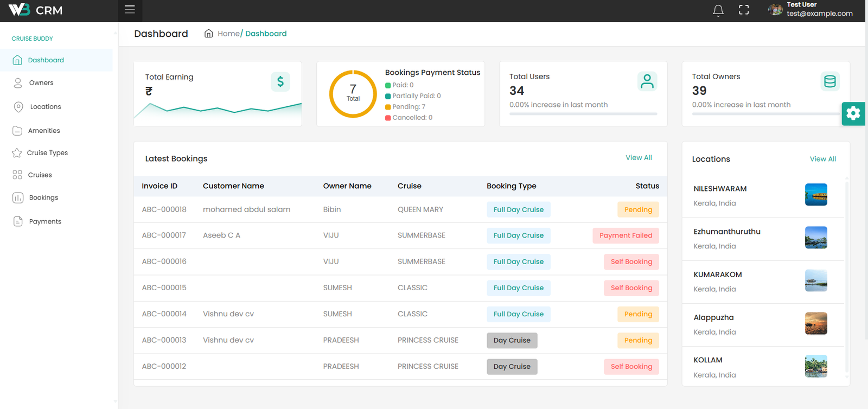Viewport: 868px width, 409px height.
Task: Go to Cruise Types page
Action: pyautogui.click(x=47, y=153)
